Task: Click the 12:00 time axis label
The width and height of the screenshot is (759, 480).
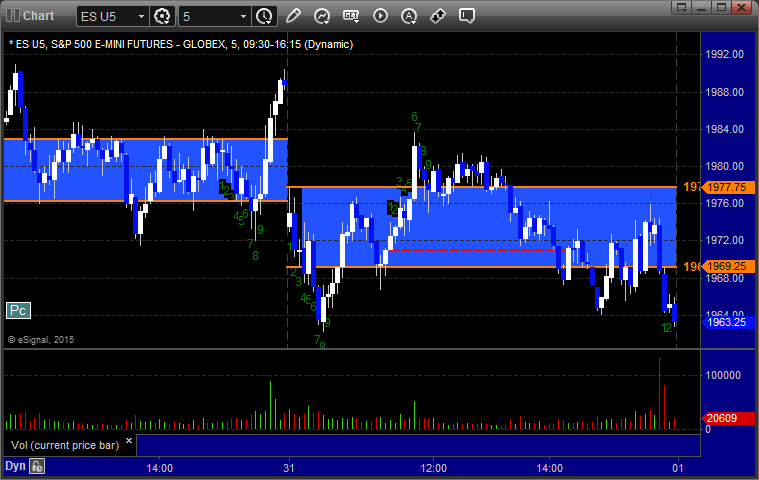Action: 434,468
